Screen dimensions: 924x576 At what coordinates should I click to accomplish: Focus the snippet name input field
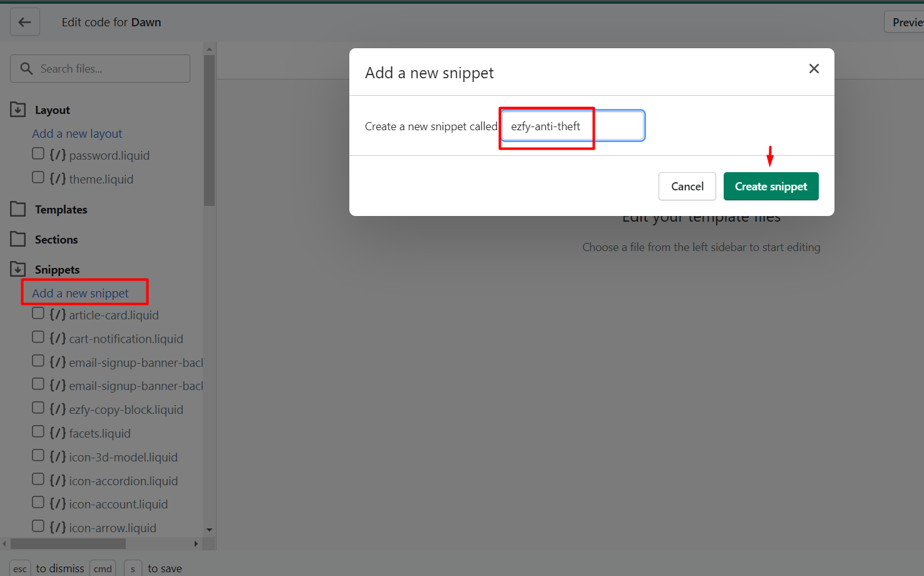pos(573,126)
